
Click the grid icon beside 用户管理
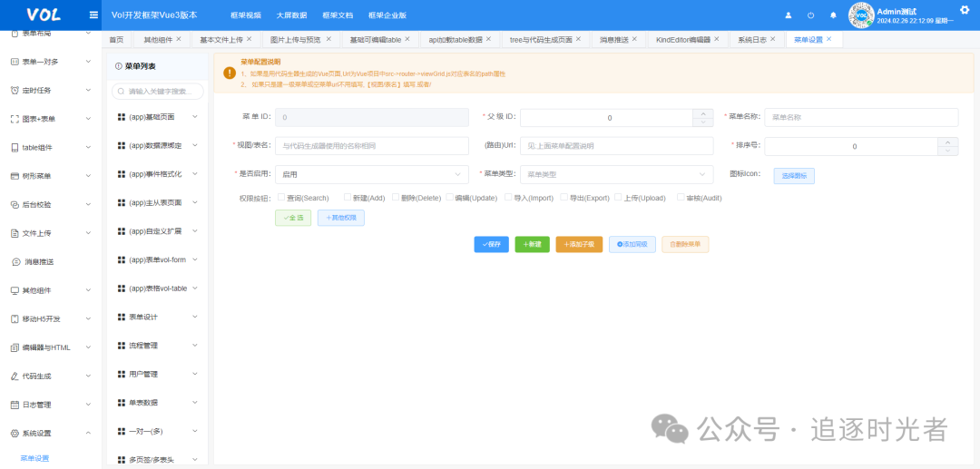click(122, 374)
